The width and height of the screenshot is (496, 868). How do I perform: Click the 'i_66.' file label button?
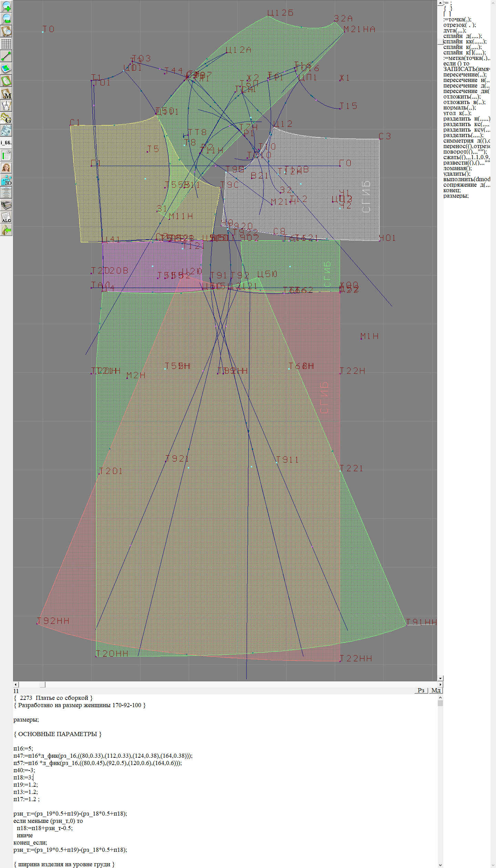pyautogui.click(x=6, y=142)
